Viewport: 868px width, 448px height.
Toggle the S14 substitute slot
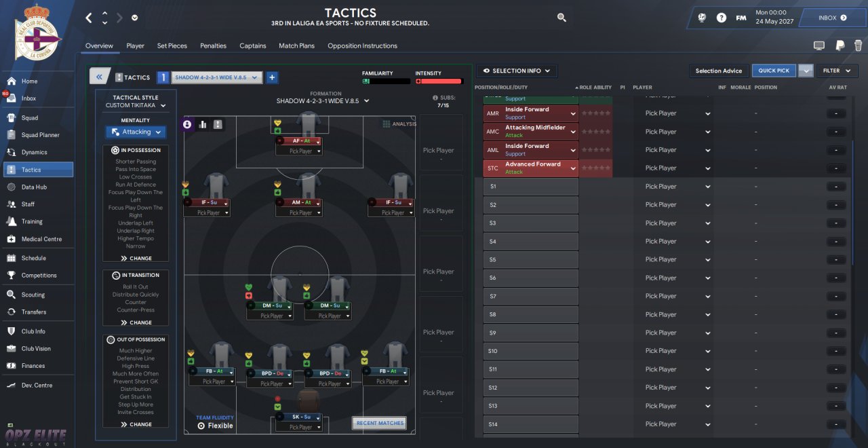pyautogui.click(x=531, y=424)
